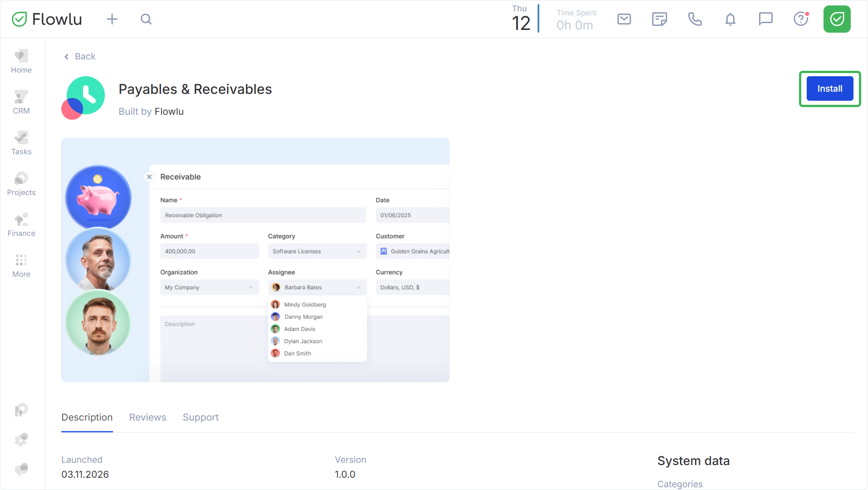Click the plus icon to create new item
Screen dimensions: 868x490
(x=112, y=19)
